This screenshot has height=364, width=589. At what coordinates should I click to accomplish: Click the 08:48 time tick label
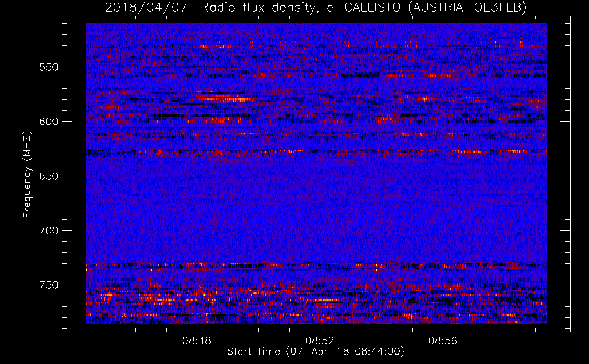click(x=197, y=341)
